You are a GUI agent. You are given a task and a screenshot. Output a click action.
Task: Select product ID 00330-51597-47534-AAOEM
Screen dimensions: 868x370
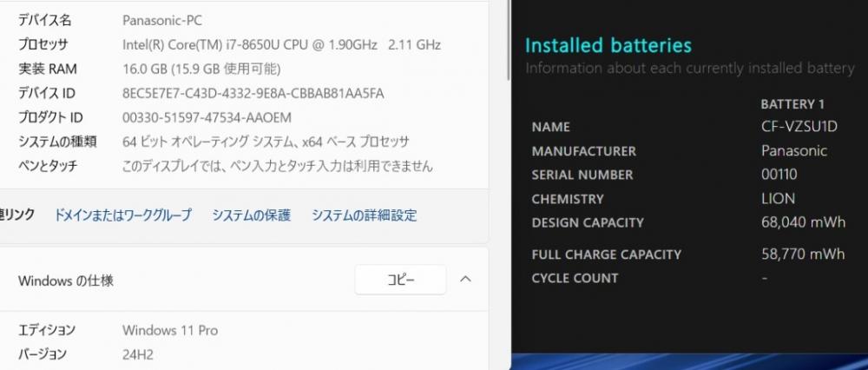[x=207, y=118]
